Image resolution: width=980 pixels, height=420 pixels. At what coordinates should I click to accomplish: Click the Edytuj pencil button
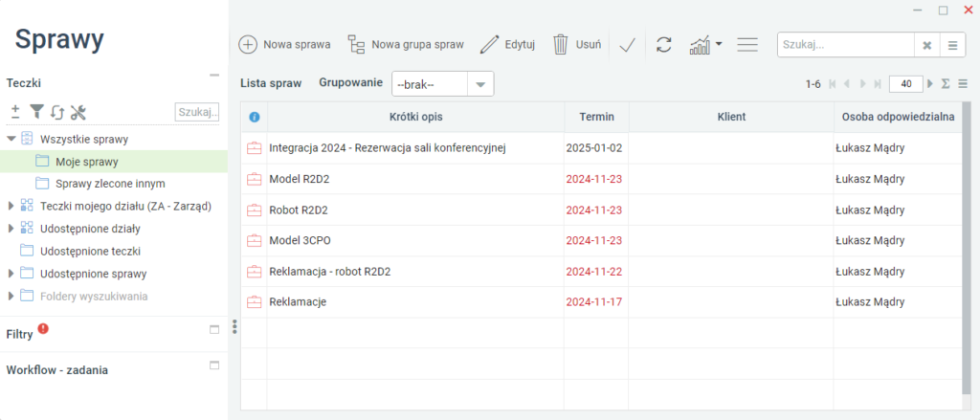click(x=507, y=44)
